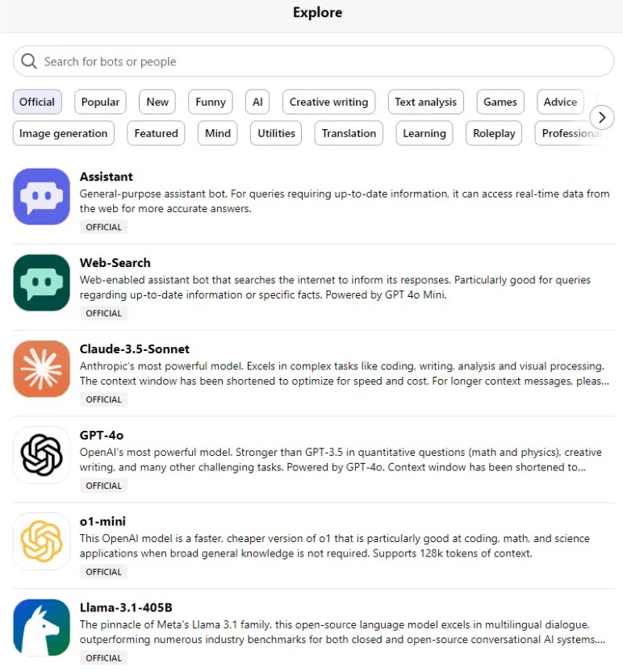
Task: Toggle the Official category filter
Action: click(x=37, y=102)
